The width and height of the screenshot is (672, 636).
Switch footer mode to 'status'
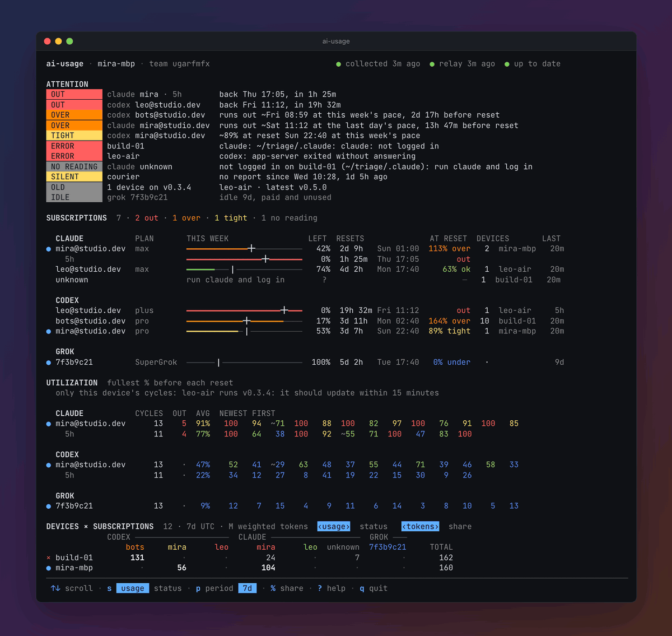(167, 588)
